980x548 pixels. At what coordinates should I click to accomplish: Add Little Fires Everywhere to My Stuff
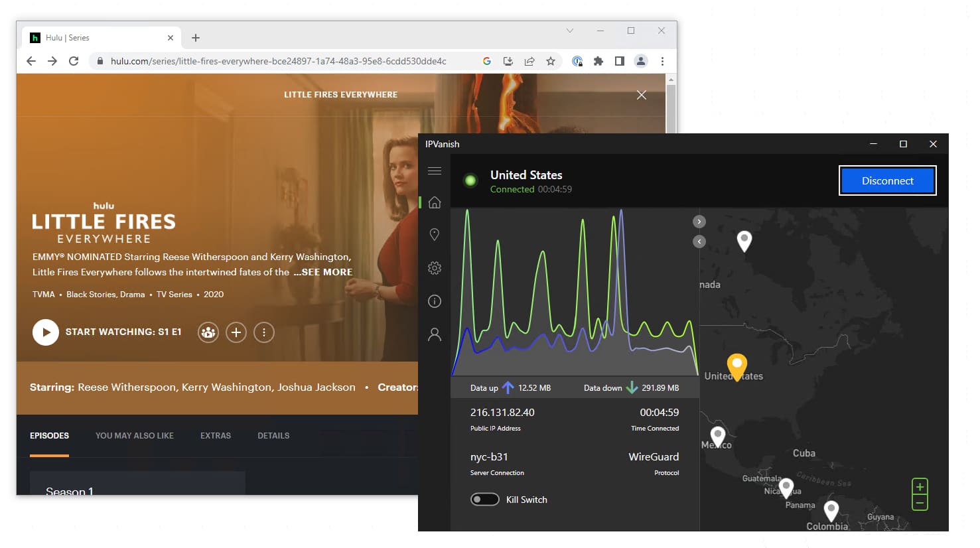tap(236, 332)
